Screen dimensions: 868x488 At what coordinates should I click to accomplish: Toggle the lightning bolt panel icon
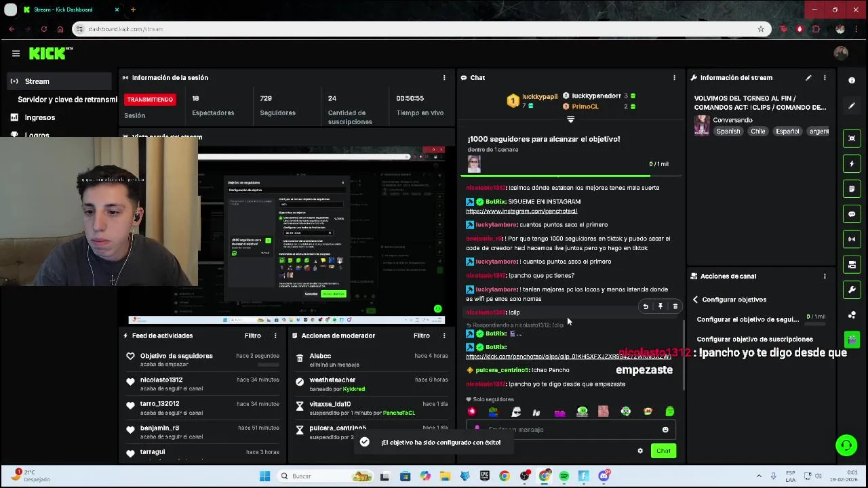click(852, 163)
